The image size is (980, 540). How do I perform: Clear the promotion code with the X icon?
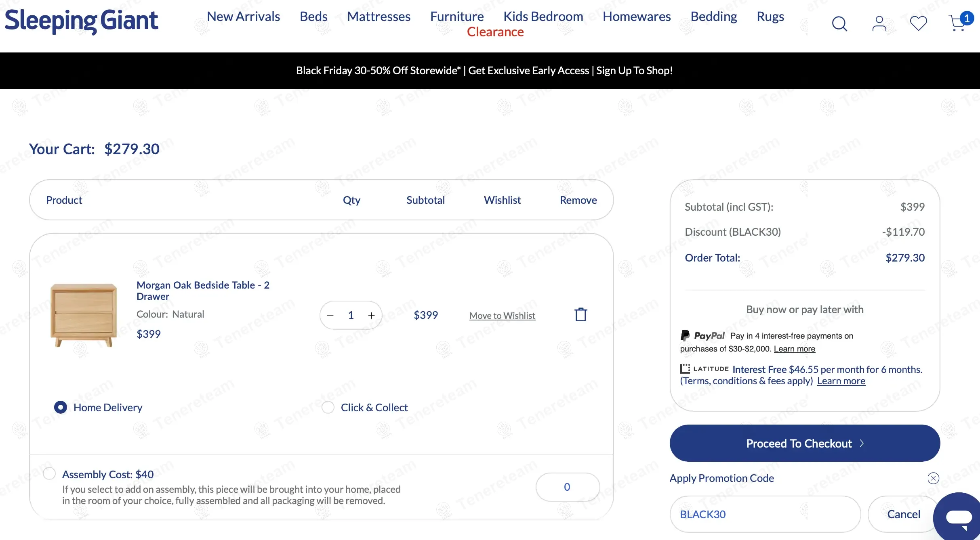point(933,478)
